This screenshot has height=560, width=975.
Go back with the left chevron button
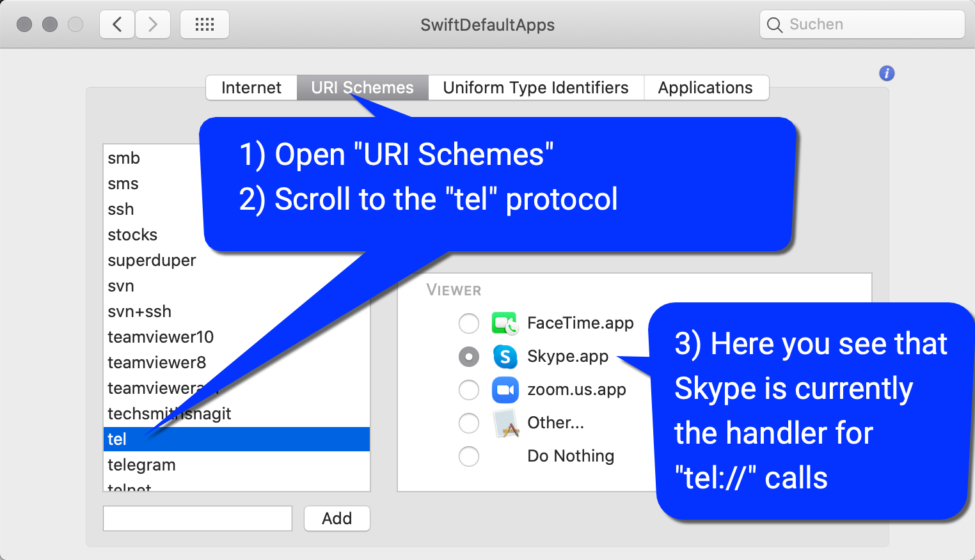coord(117,25)
